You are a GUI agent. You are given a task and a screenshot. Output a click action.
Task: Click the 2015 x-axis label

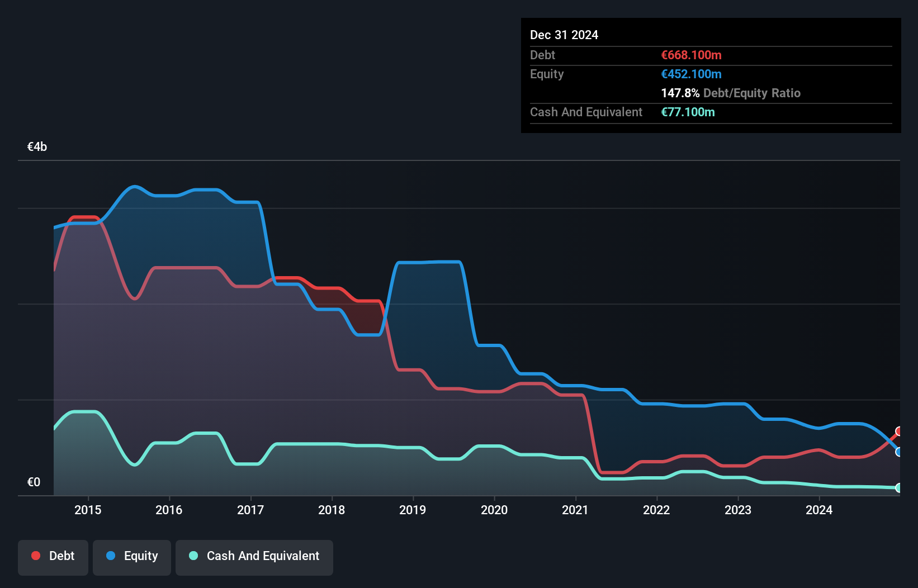88,510
